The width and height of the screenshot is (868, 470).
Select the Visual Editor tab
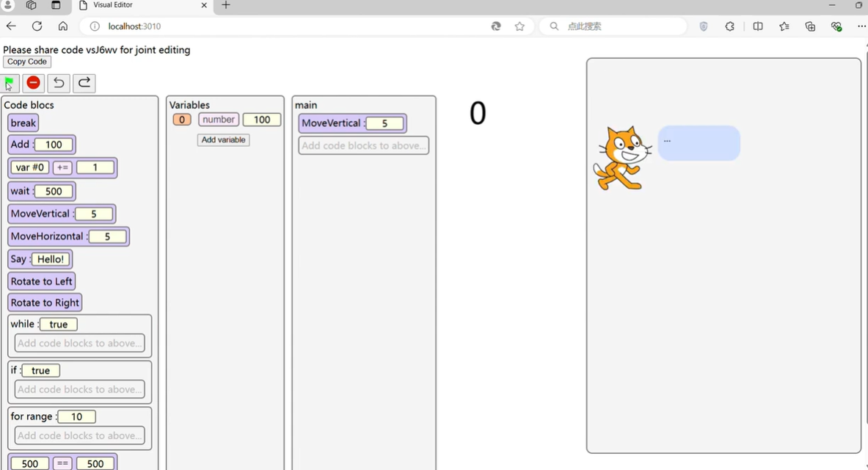click(142, 5)
